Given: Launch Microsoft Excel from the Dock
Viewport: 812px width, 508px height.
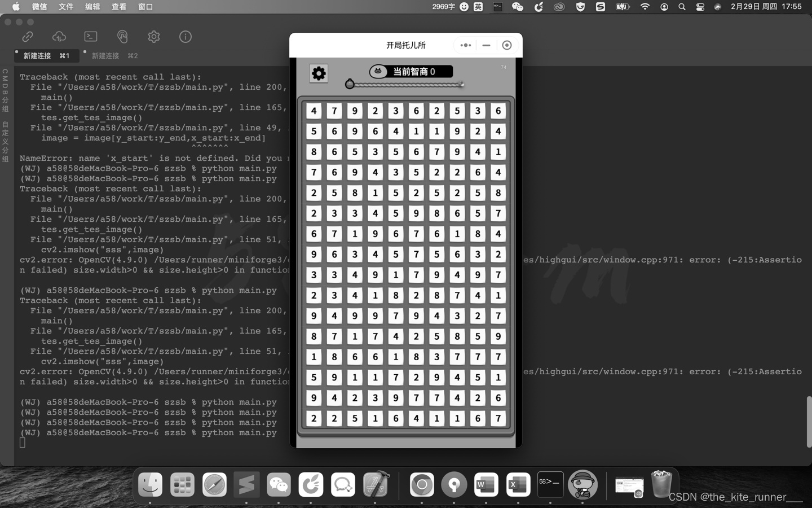Looking at the screenshot, I should click(x=518, y=484).
